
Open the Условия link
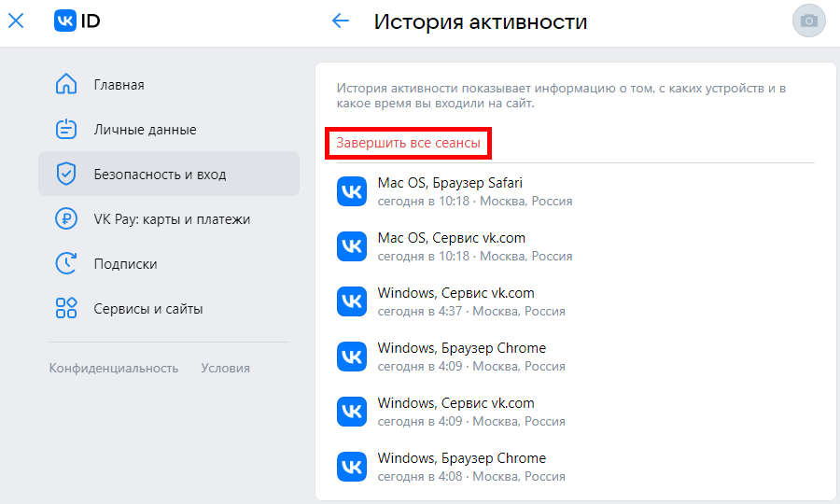[x=225, y=368]
